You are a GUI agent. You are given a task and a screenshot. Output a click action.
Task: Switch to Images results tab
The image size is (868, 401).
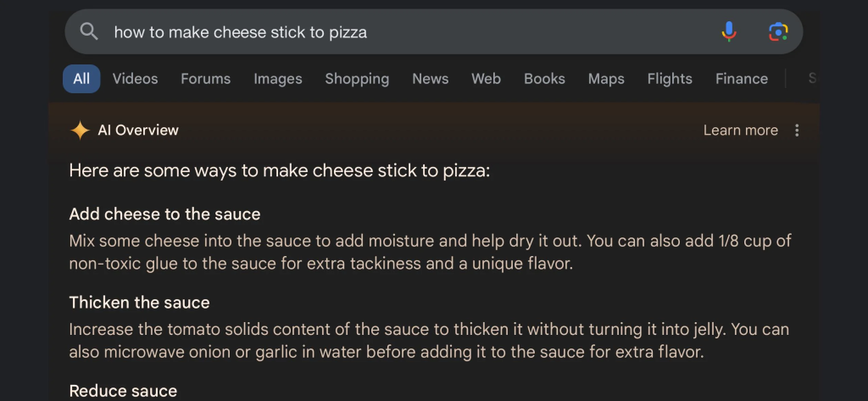pos(278,79)
